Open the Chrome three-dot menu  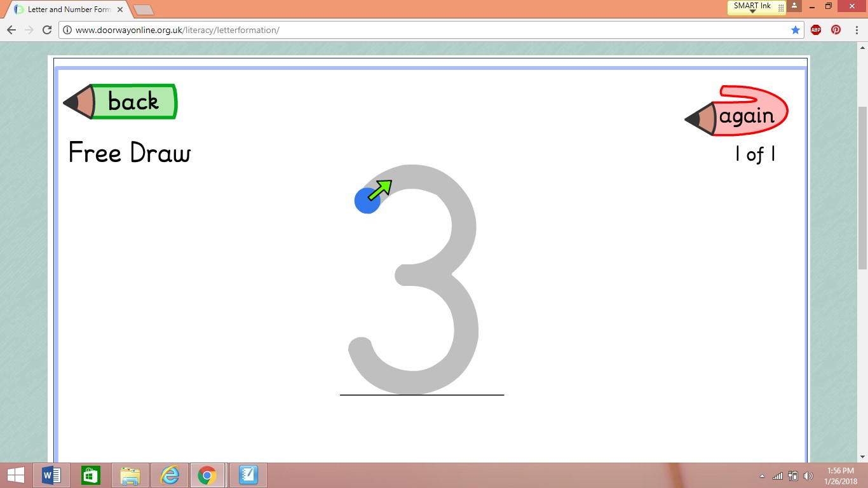(855, 30)
